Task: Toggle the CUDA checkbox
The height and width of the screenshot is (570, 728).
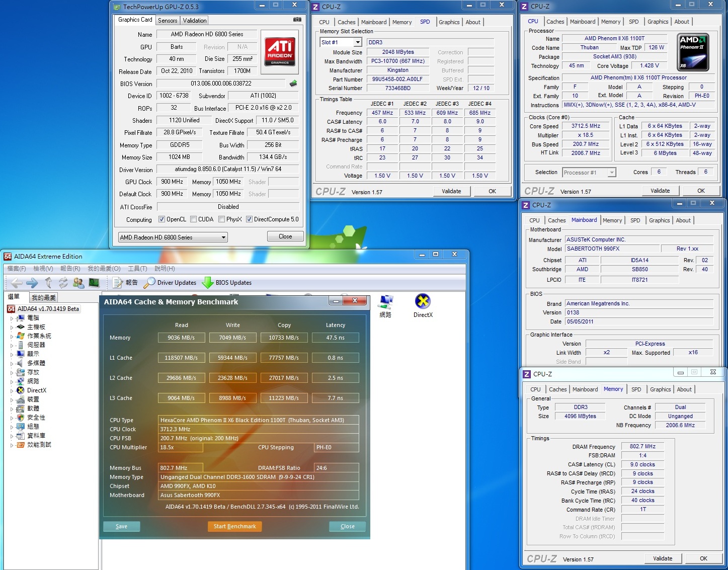Action: 193,219
